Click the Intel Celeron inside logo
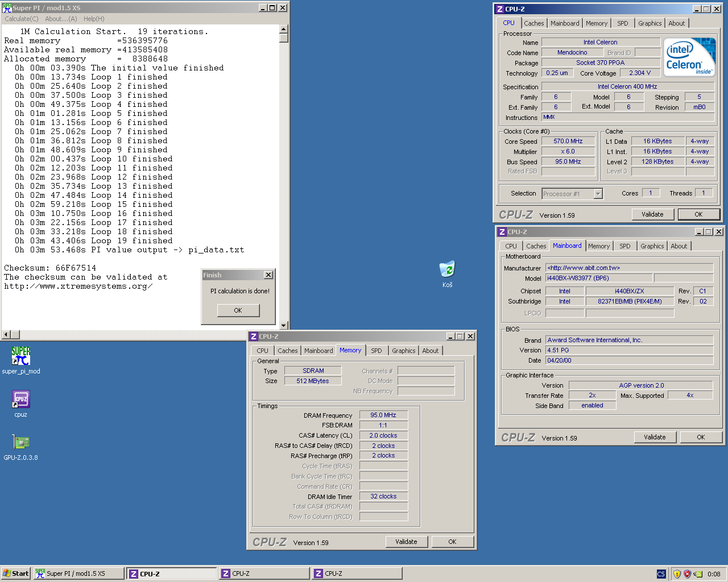Screen dimensions: 728x582 coord(689,57)
